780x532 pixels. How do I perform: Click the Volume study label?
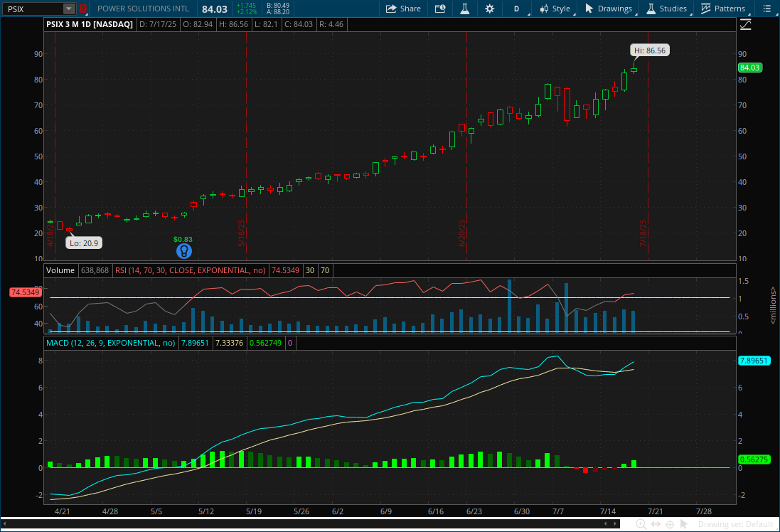pos(60,270)
